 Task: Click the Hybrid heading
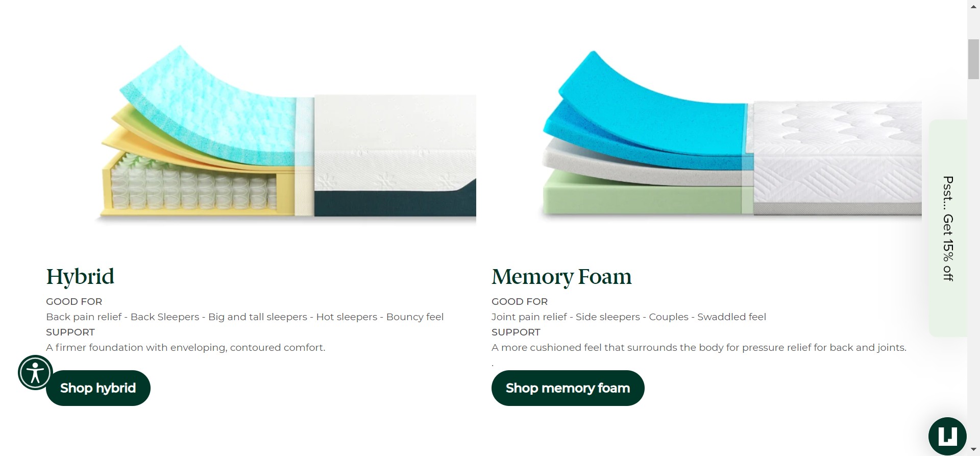[80, 277]
